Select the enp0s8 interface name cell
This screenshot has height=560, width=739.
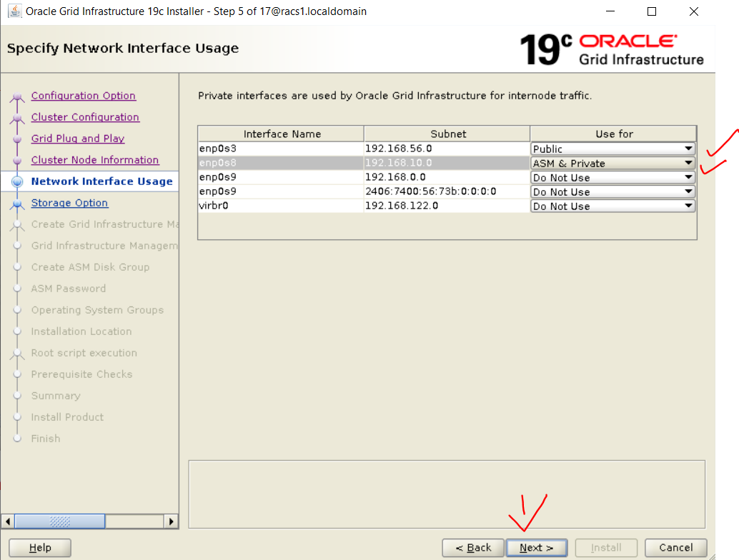pyautogui.click(x=281, y=163)
